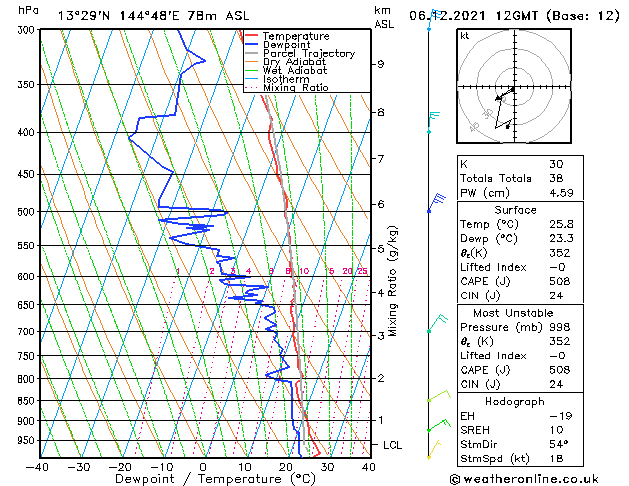Click the yellow-green wind barb at 850 hPa
Viewport: 629px width, 486px height.
pyautogui.click(x=439, y=395)
